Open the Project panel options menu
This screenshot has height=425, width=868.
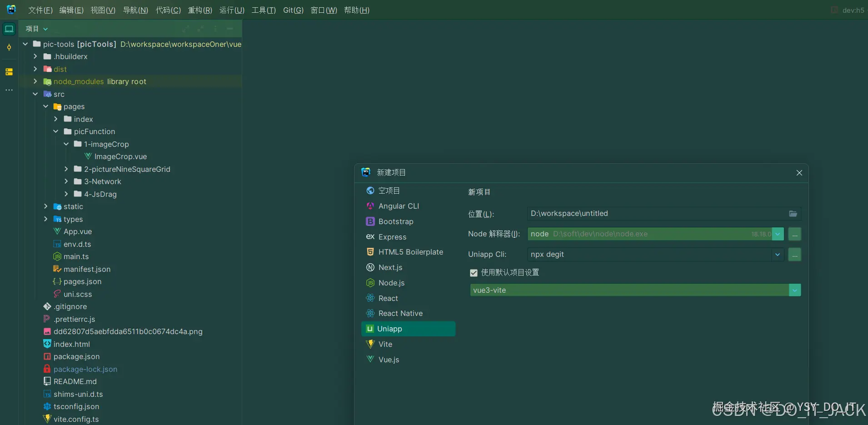(215, 29)
